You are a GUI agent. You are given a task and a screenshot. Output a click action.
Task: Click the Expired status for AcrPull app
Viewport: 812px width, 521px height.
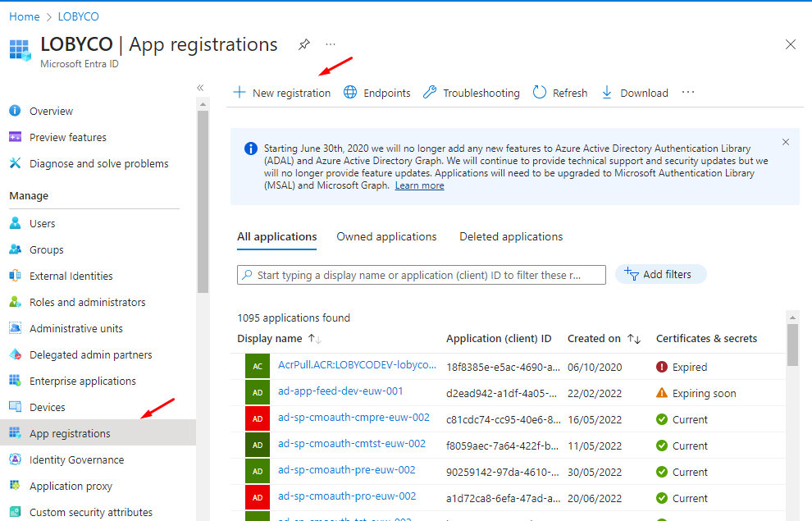pyautogui.click(x=682, y=368)
